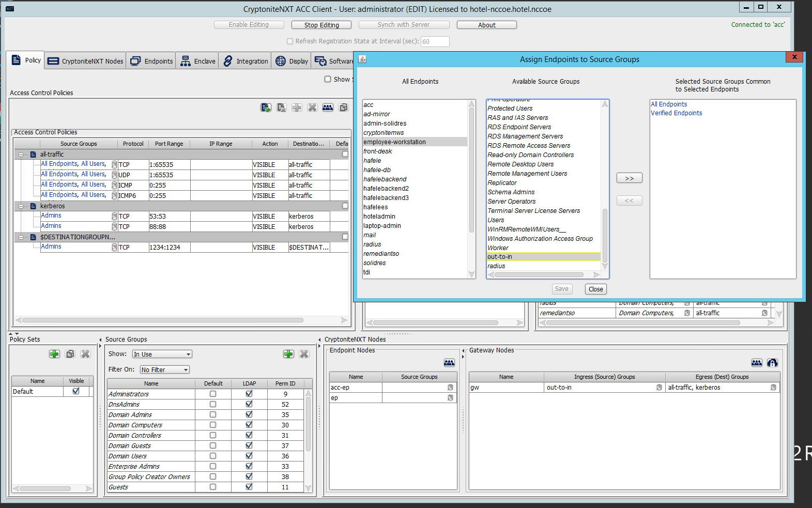Open source group picker for acc-ep endpoint node

pos(450,388)
